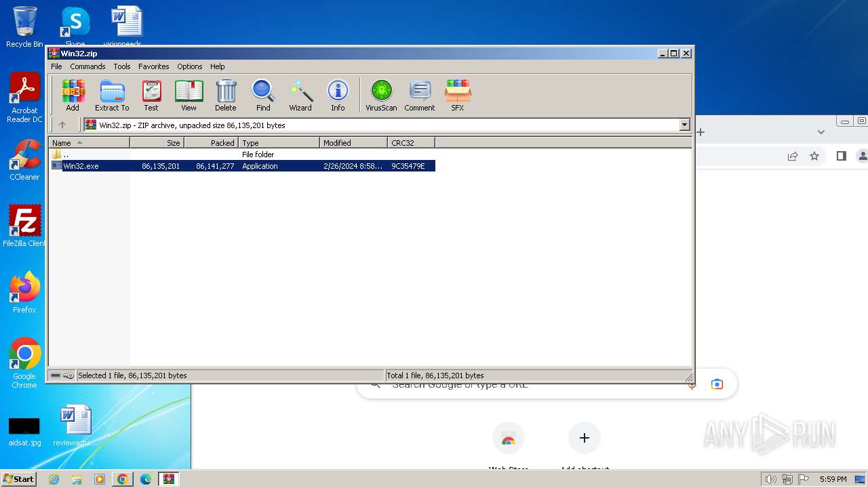The width and height of the screenshot is (868, 488).
Task: Select aidsat.jpg desktop file
Action: pos(24,431)
